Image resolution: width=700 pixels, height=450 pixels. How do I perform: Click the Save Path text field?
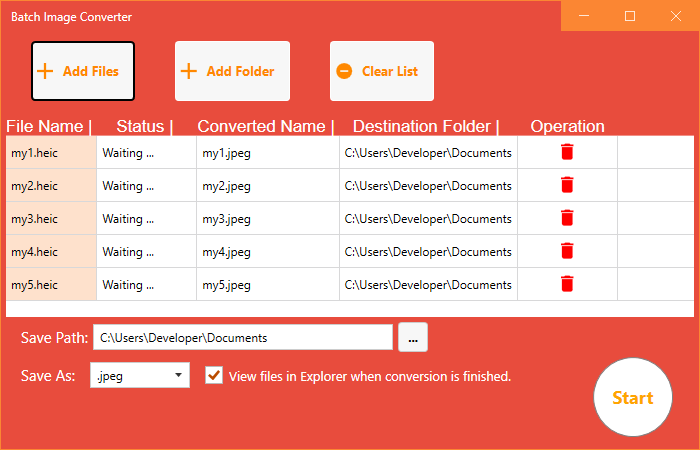pos(242,338)
